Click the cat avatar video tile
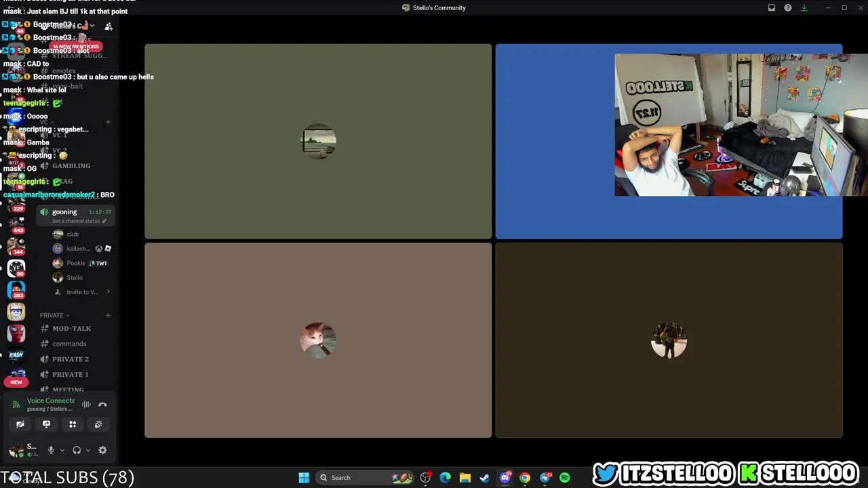 point(318,340)
